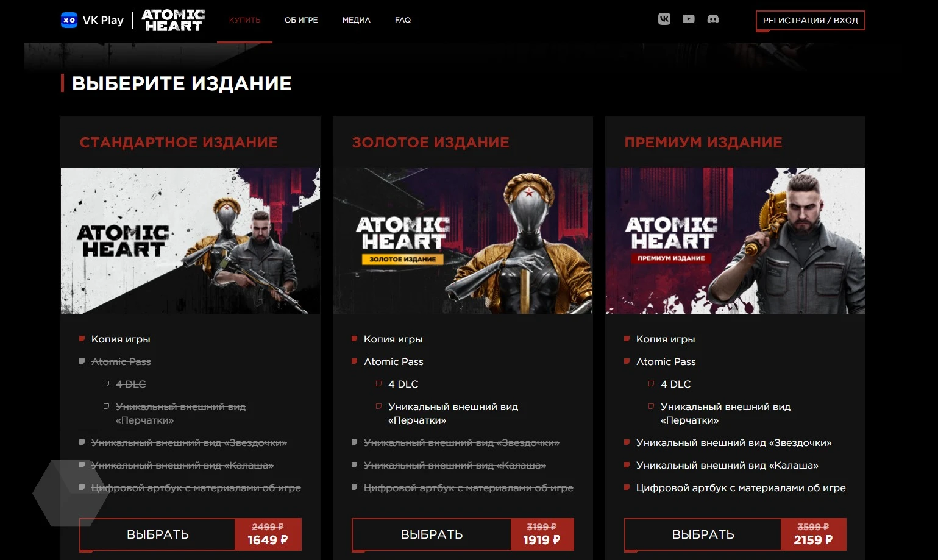Choose the premium edition via ВЫБРАТЬ
The height and width of the screenshot is (560, 938).
(x=703, y=534)
